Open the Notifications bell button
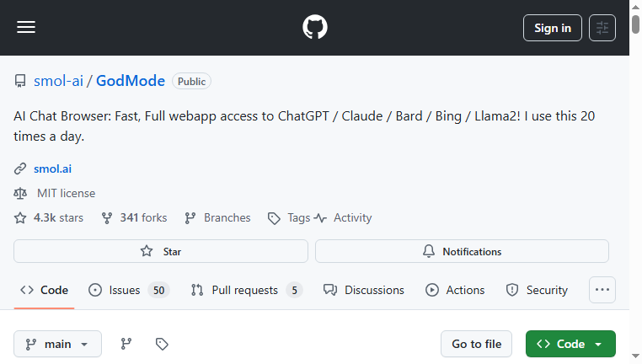 click(462, 251)
